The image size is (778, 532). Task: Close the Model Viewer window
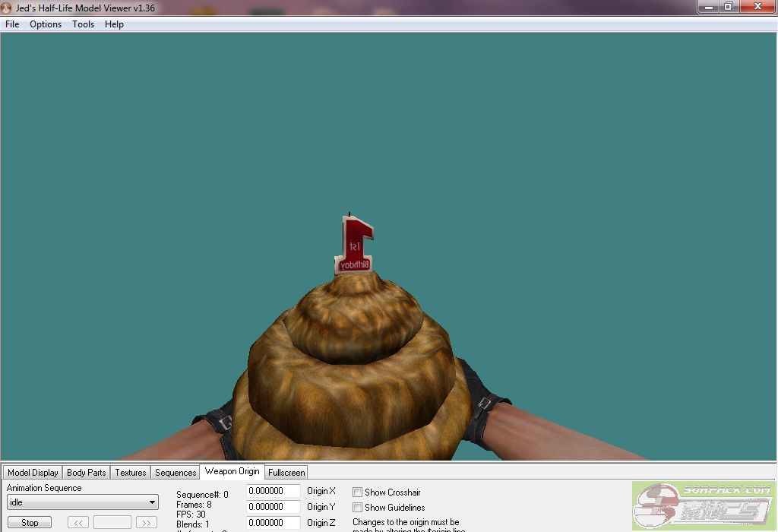click(757, 7)
